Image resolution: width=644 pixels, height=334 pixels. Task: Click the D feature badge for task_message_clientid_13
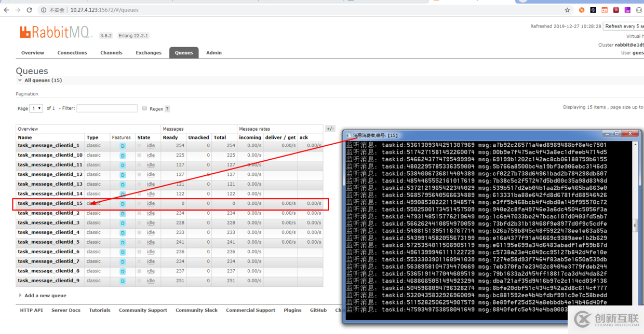coord(123,185)
